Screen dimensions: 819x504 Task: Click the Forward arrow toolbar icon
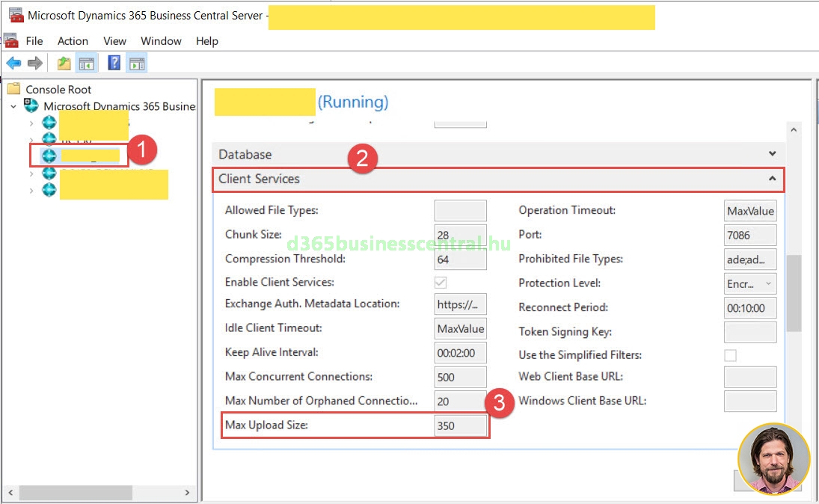click(34, 64)
